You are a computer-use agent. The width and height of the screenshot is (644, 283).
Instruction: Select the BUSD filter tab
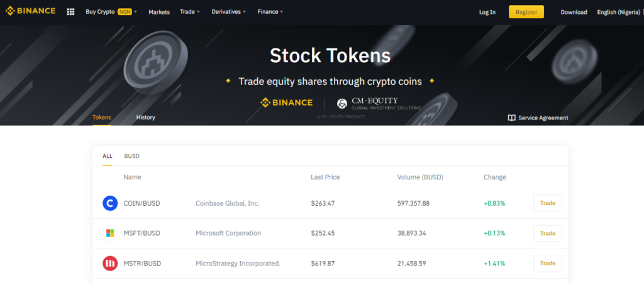(131, 156)
